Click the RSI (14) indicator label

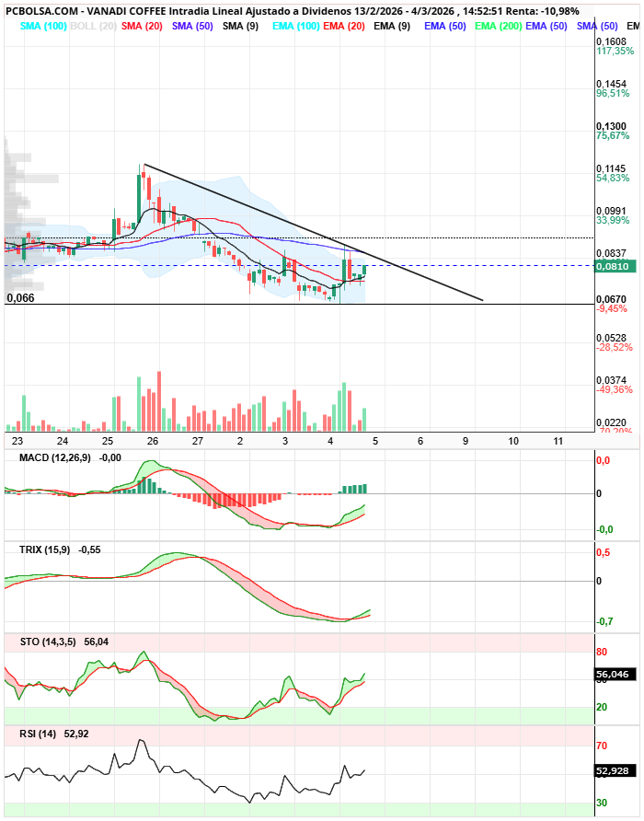[x=38, y=734]
